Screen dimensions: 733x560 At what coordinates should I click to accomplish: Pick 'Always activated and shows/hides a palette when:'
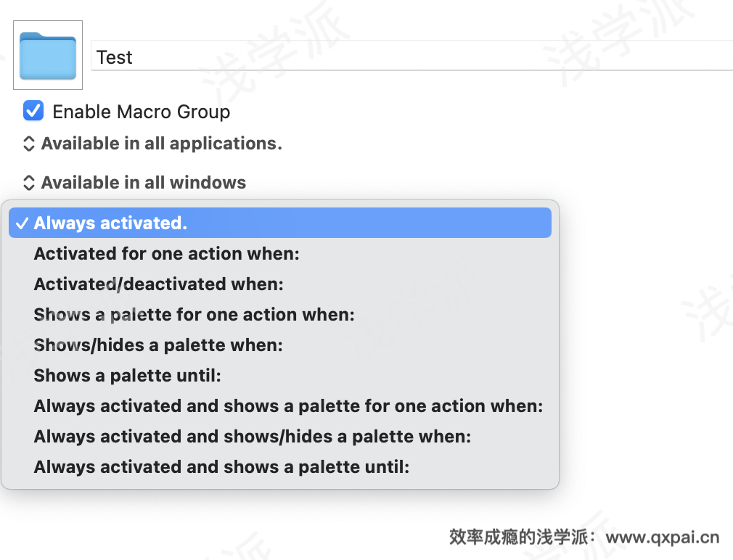point(252,437)
